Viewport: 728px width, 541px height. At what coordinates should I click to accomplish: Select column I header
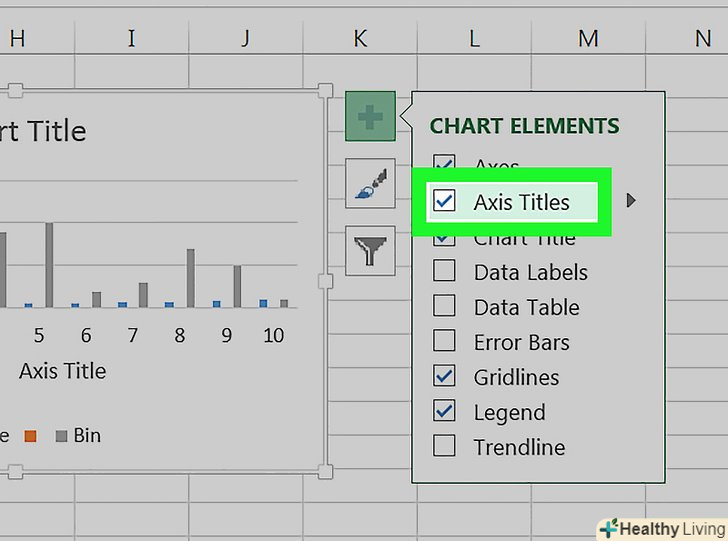pyautogui.click(x=131, y=39)
